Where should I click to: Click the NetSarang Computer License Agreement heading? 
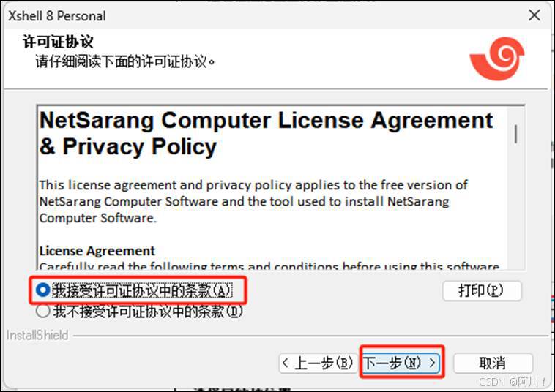coord(266,133)
